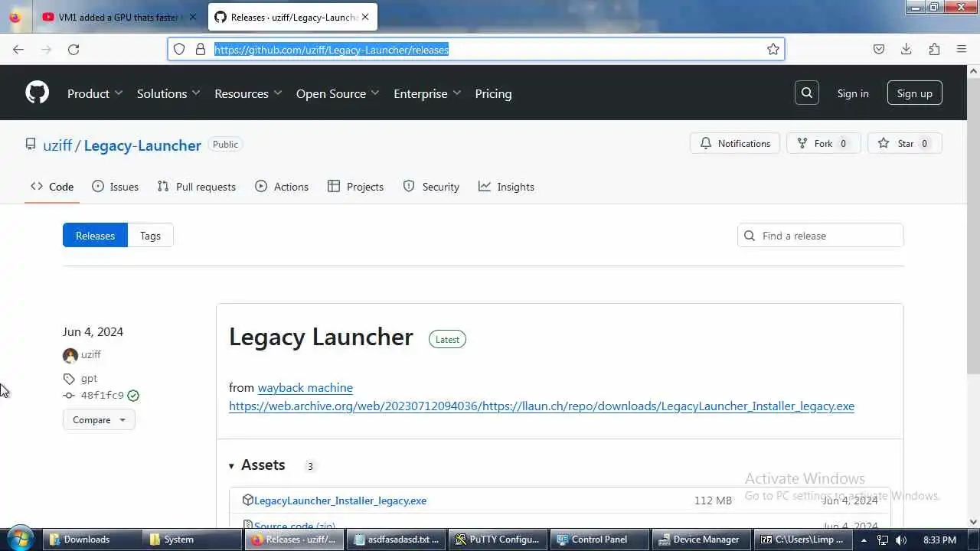Bookmark this page with the star icon
980x551 pixels.
pos(773,49)
